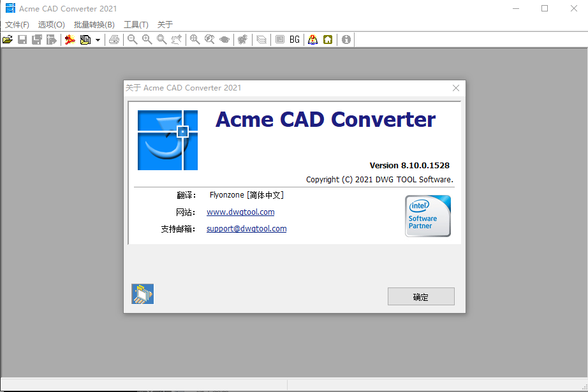Click the layers icon in toolbar
The image size is (588, 392).
click(x=261, y=40)
